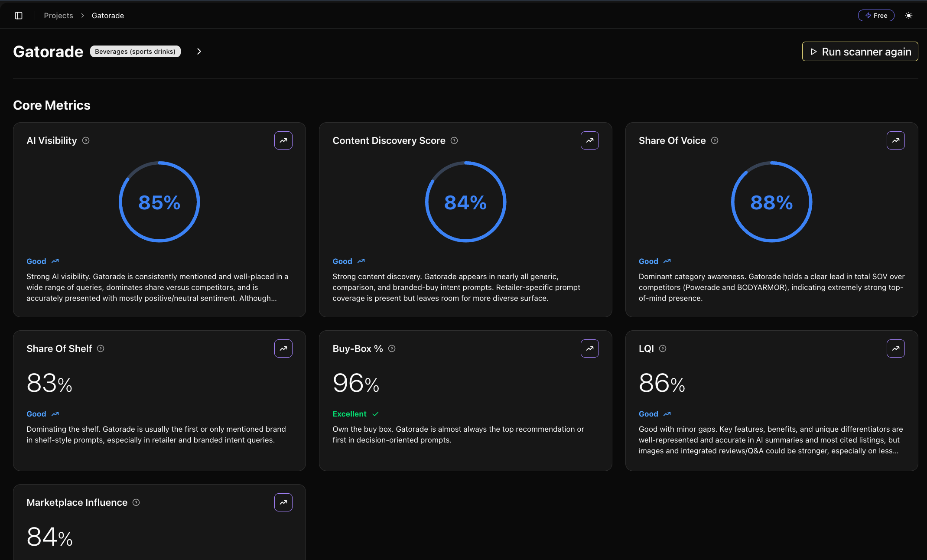Click Share Of Shelf description paragraph
This screenshot has width=927, height=560.
[x=156, y=434]
